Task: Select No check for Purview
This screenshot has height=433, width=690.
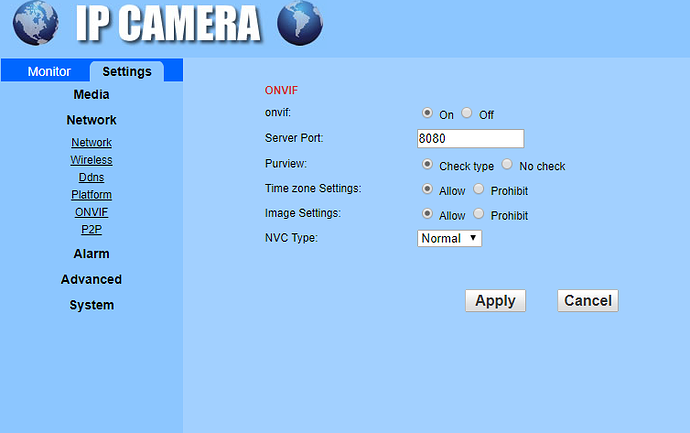Action: [x=507, y=165]
